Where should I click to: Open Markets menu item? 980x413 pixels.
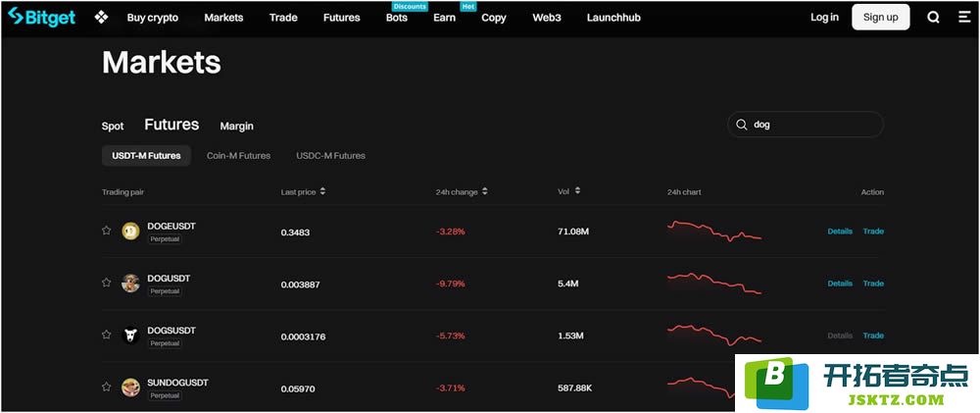pos(223,18)
